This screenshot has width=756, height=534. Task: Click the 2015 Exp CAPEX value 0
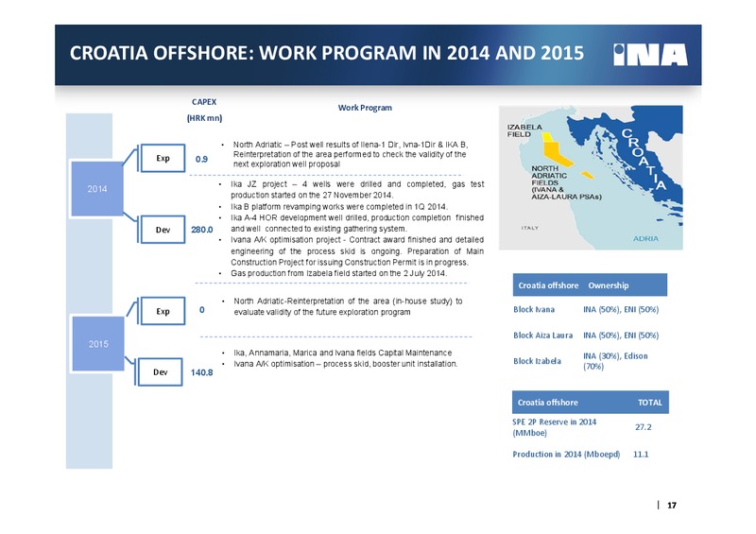[x=202, y=310]
